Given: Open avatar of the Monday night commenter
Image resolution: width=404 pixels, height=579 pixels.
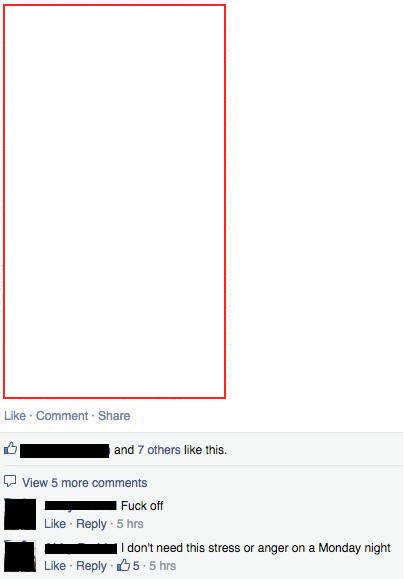Looking at the screenshot, I should [20, 556].
